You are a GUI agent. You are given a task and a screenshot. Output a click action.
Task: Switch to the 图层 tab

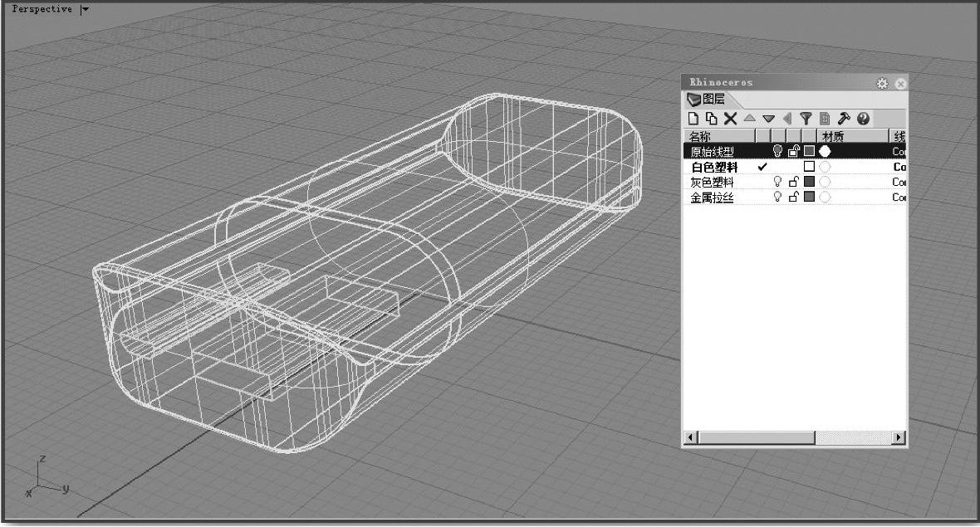pos(706,100)
